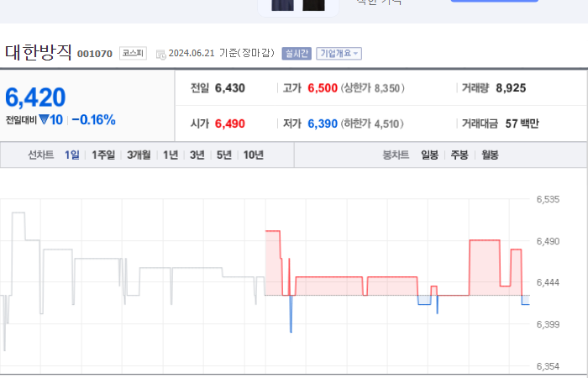The image size is (588, 378).
Task: Click the calendar clock icon beside the date
Action: 161,55
